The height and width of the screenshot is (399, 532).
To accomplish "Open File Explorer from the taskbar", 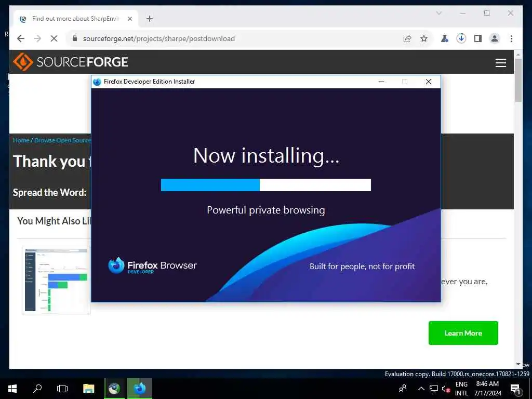I will (88, 389).
